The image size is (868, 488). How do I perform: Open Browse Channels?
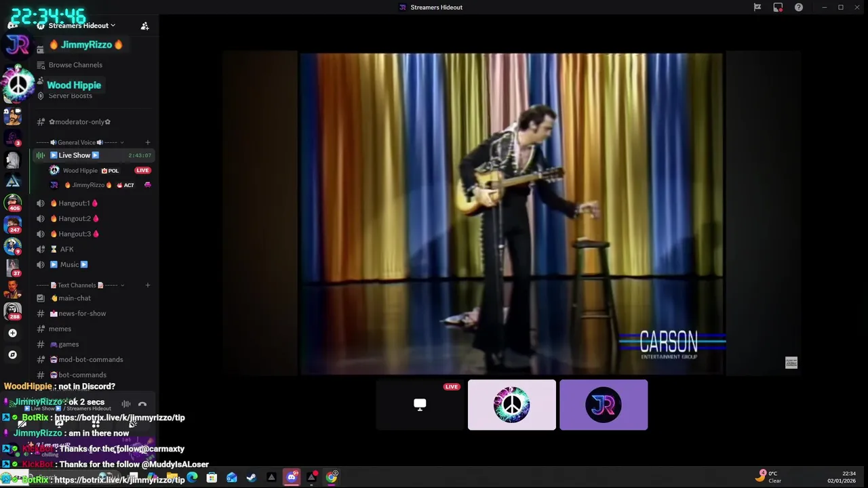75,65
